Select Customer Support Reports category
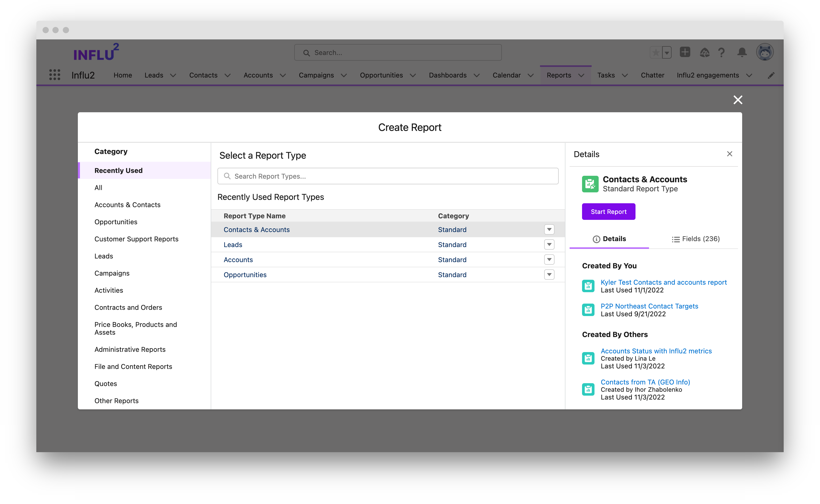This screenshot has height=504, width=820. click(x=136, y=239)
